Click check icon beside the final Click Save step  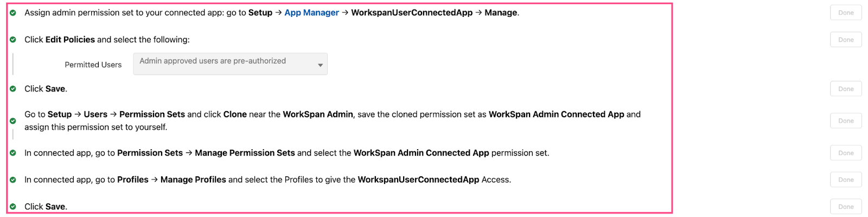(x=13, y=207)
